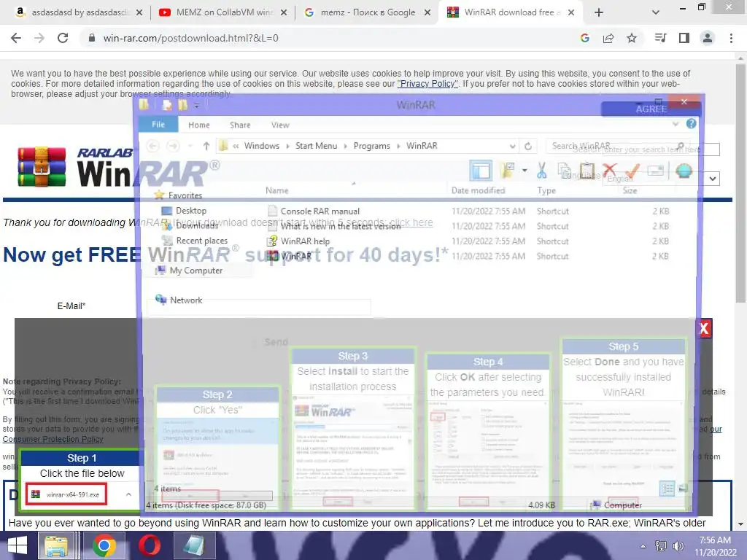Viewport: 747px width, 560px height.
Task: Switch to MEMZ on CollabVM YouTube tab
Action: 224,12
